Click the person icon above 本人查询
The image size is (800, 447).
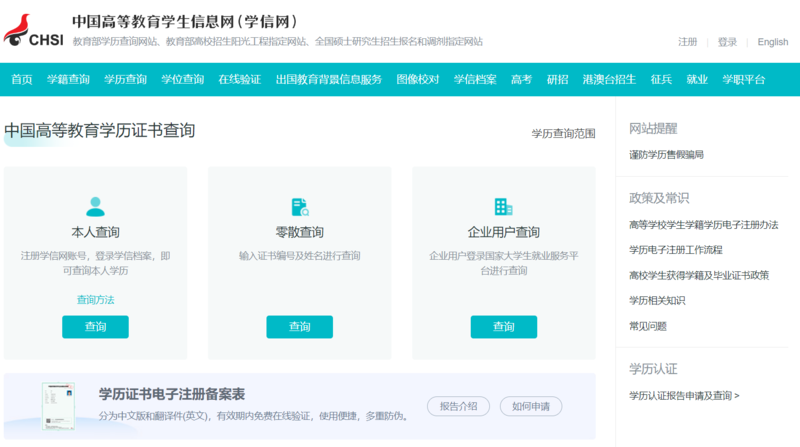tap(95, 206)
